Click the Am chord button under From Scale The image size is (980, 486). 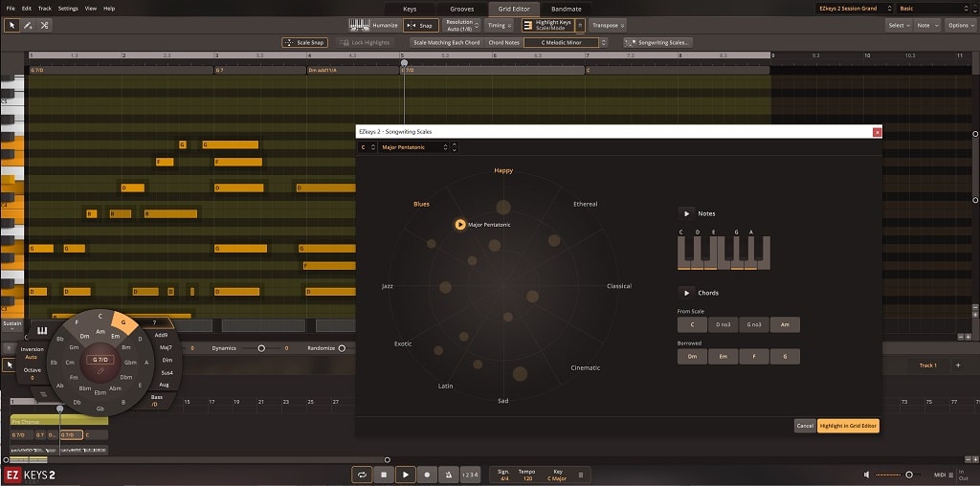click(x=785, y=325)
